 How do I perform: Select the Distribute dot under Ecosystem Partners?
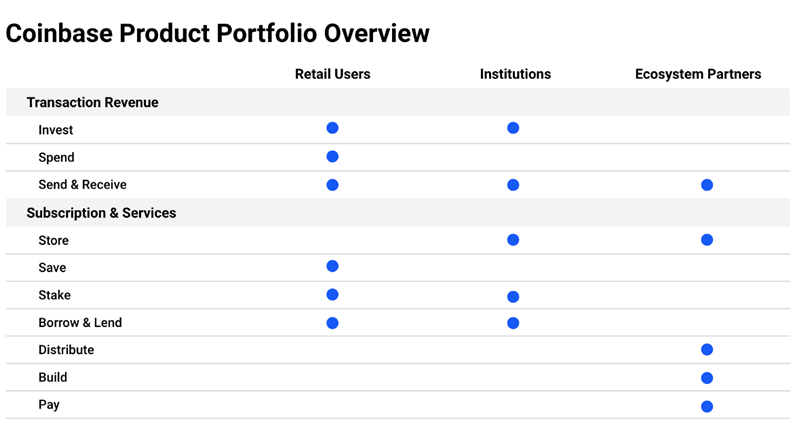tap(707, 350)
